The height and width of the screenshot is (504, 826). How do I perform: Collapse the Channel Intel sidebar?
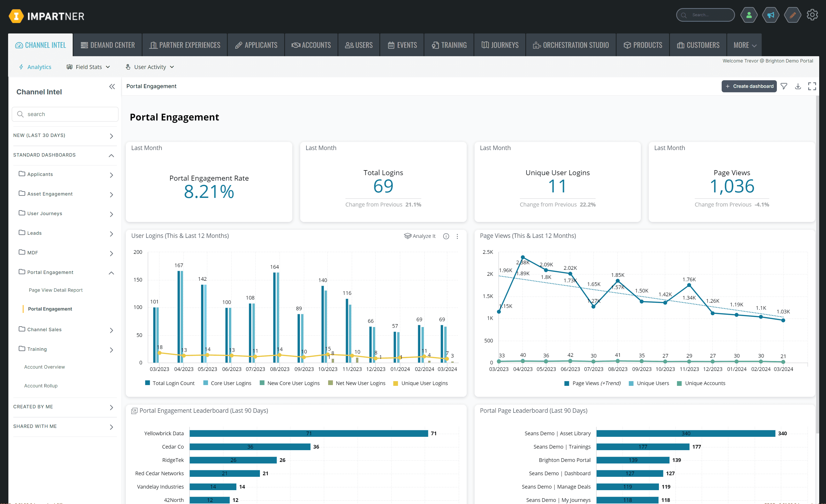[112, 87]
